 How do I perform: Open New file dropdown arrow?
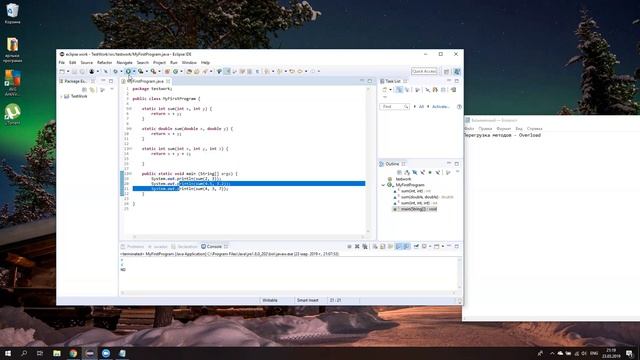[68, 71]
